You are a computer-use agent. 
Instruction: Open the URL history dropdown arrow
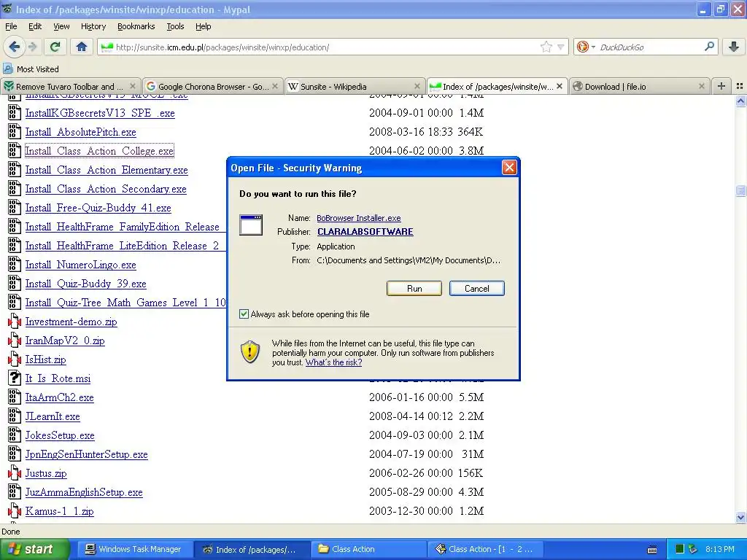coord(561,47)
